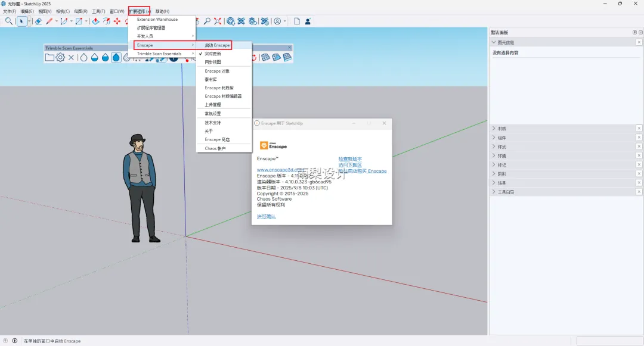This screenshot has height=346, width=644.
Task: Click 访问下载区 link
Action: (x=350, y=165)
